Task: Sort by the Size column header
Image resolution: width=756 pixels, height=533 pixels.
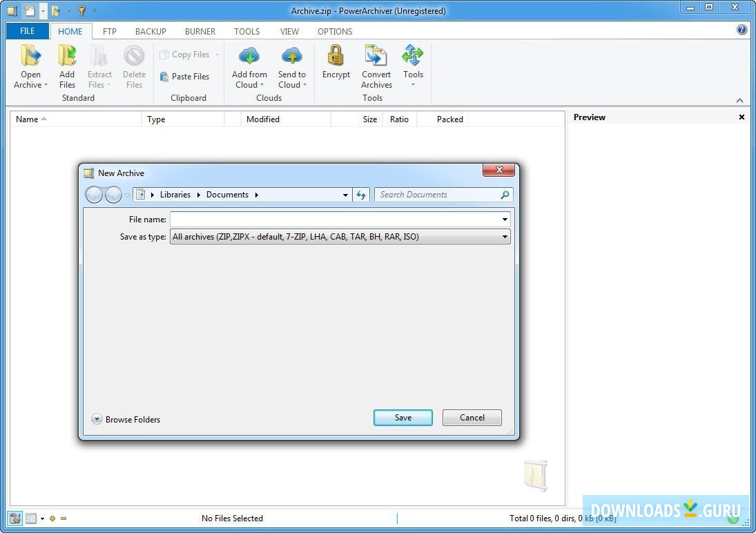Action: (357, 119)
